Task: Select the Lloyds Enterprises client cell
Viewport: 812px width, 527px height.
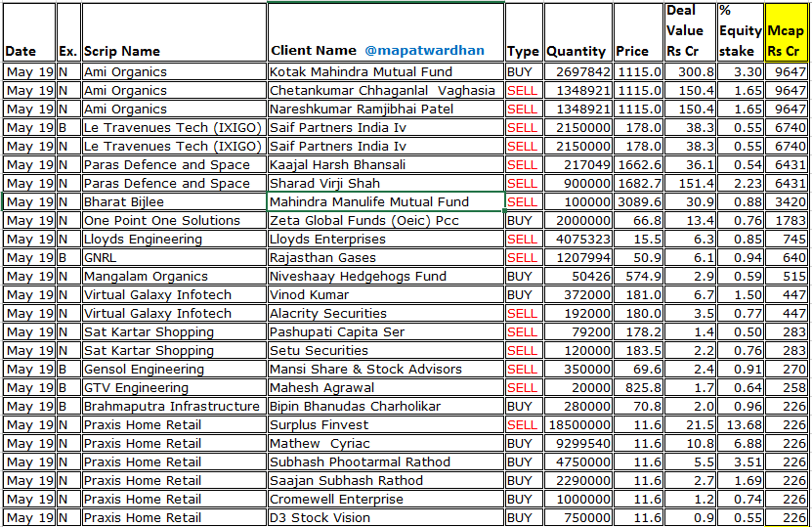Action: pyautogui.click(x=386, y=239)
